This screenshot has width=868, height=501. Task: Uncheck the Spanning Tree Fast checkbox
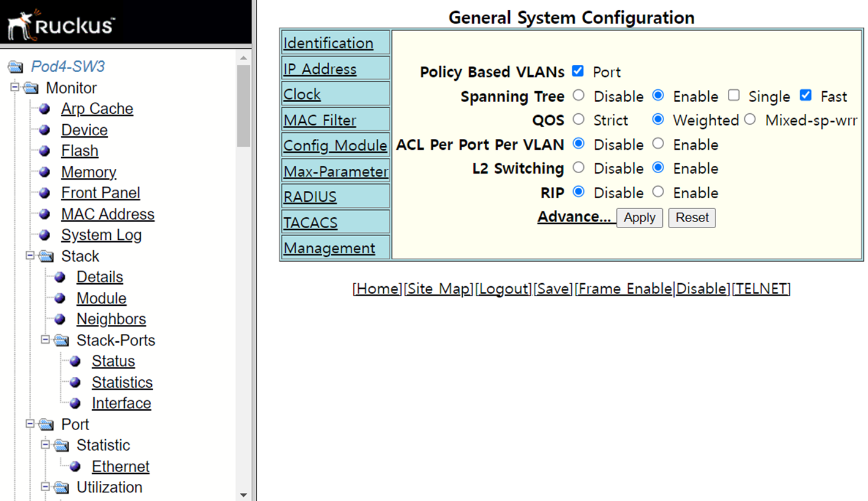(x=806, y=95)
